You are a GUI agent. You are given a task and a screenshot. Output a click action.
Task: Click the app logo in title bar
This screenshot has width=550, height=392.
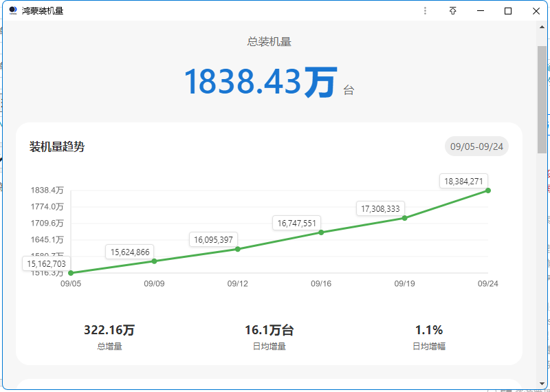13,11
